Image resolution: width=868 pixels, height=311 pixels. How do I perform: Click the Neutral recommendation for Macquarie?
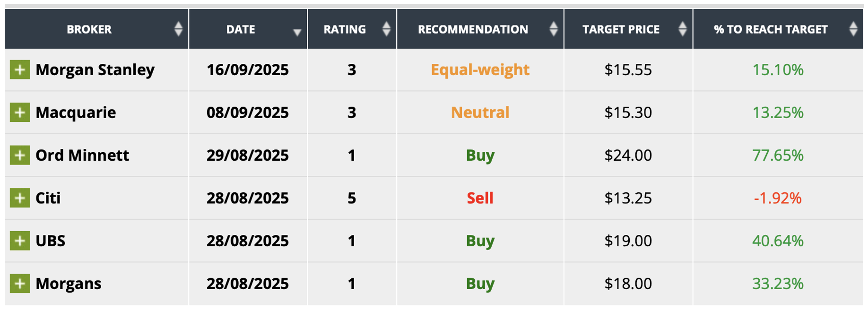(x=480, y=112)
